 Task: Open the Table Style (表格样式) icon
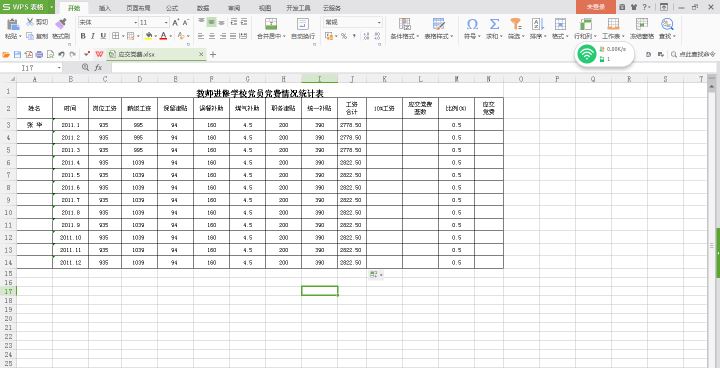pos(439,24)
